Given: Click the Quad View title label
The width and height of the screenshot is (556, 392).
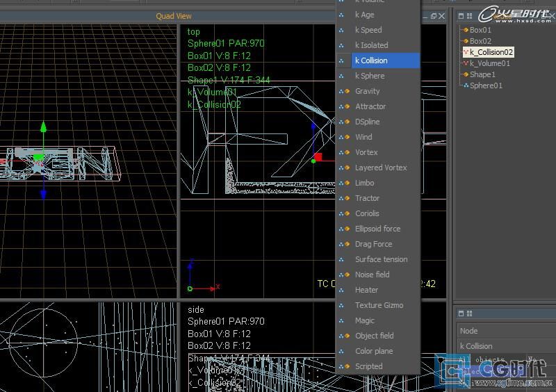Looking at the screenshot, I should (x=174, y=16).
